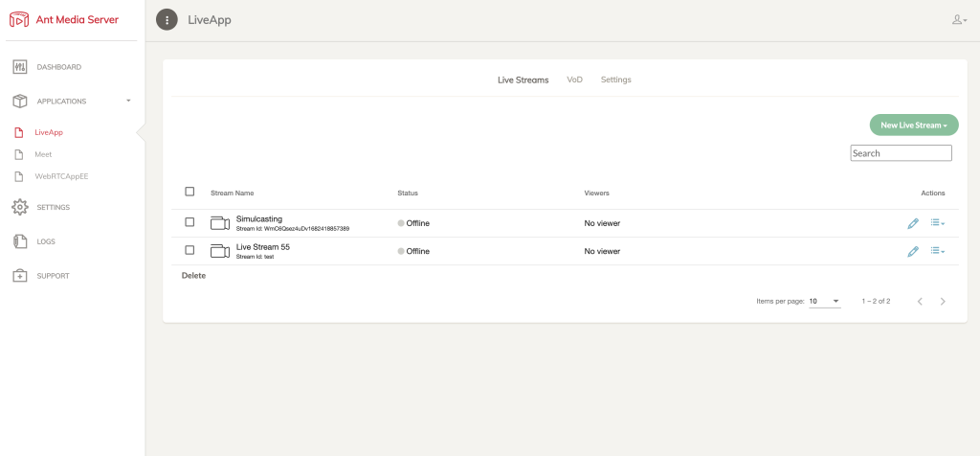Click the Applications sidebar label
The height and width of the screenshot is (456, 980).
click(62, 102)
